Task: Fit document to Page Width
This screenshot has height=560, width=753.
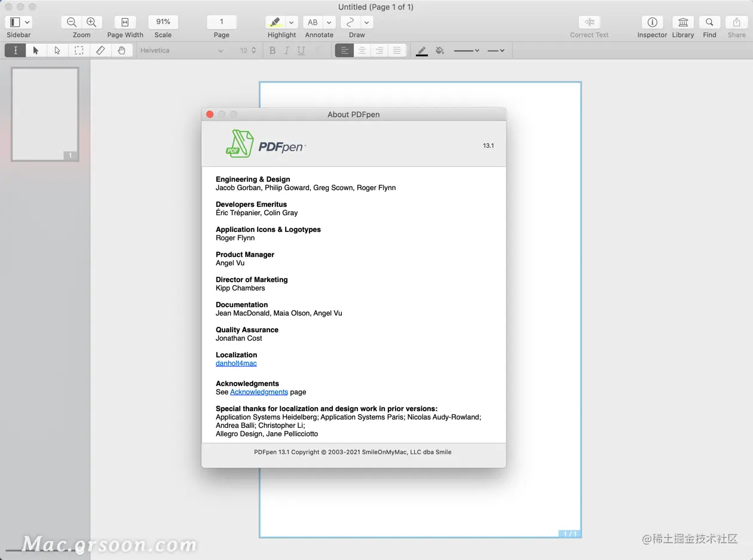Action: [x=125, y=22]
